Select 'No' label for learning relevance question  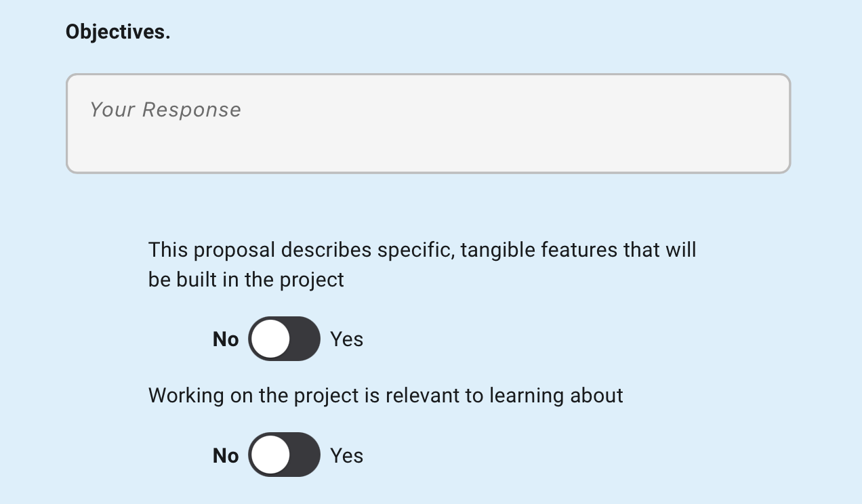[x=226, y=456]
